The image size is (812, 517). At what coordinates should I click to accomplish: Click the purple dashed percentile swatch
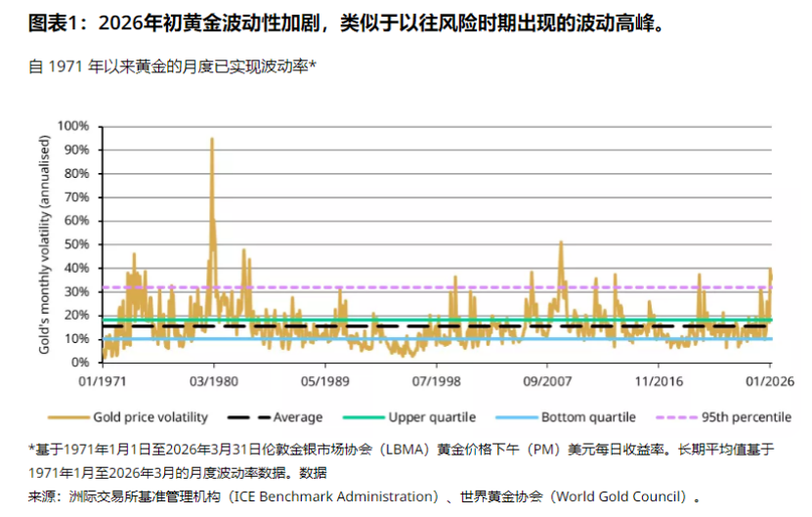pyautogui.click(x=676, y=417)
